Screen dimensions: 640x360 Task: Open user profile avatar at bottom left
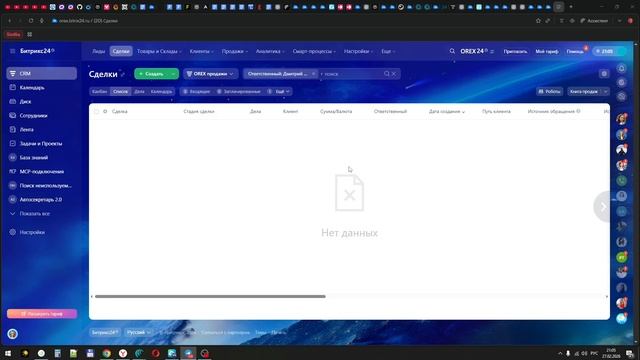(13, 334)
